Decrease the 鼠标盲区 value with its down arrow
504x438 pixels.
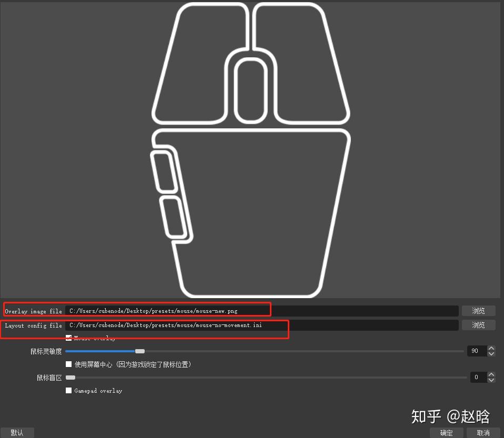pos(491,380)
